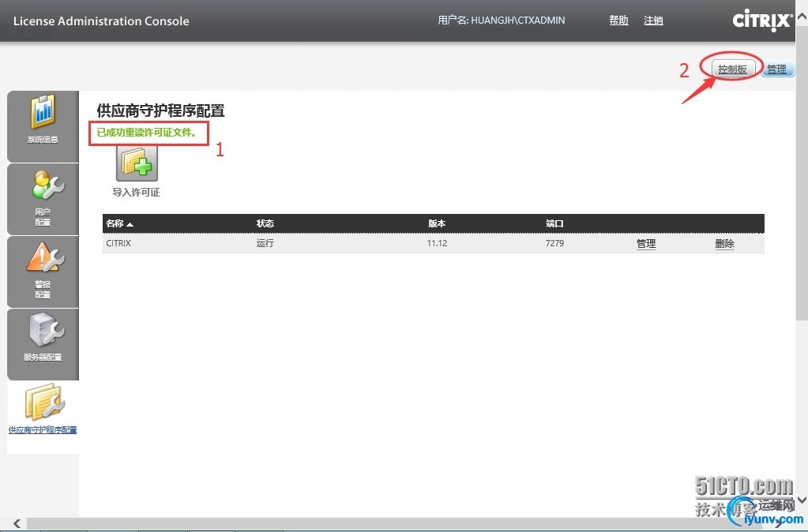Click the Citrix logo in header
The image size is (808, 532).
762,21
